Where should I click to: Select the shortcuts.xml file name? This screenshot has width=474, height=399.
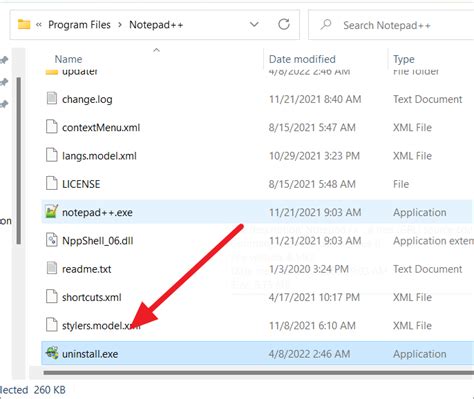[92, 297]
